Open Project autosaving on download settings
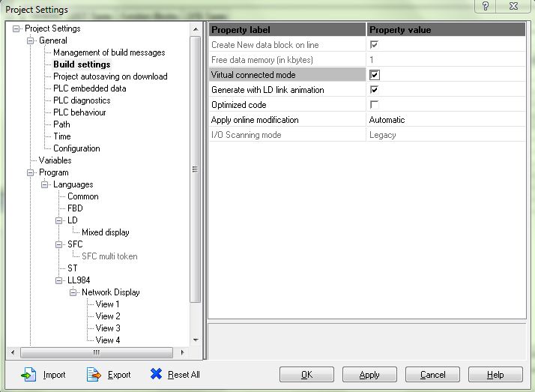The image size is (535, 392). click(x=110, y=76)
